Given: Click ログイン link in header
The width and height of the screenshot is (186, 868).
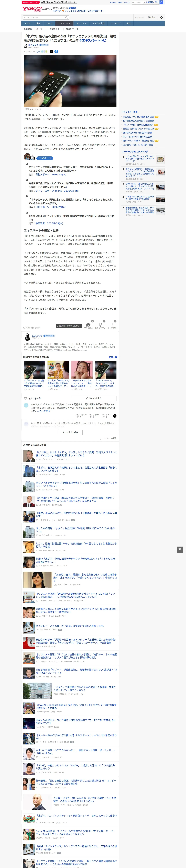Looking at the screenshot, I should [x=57, y=11].
